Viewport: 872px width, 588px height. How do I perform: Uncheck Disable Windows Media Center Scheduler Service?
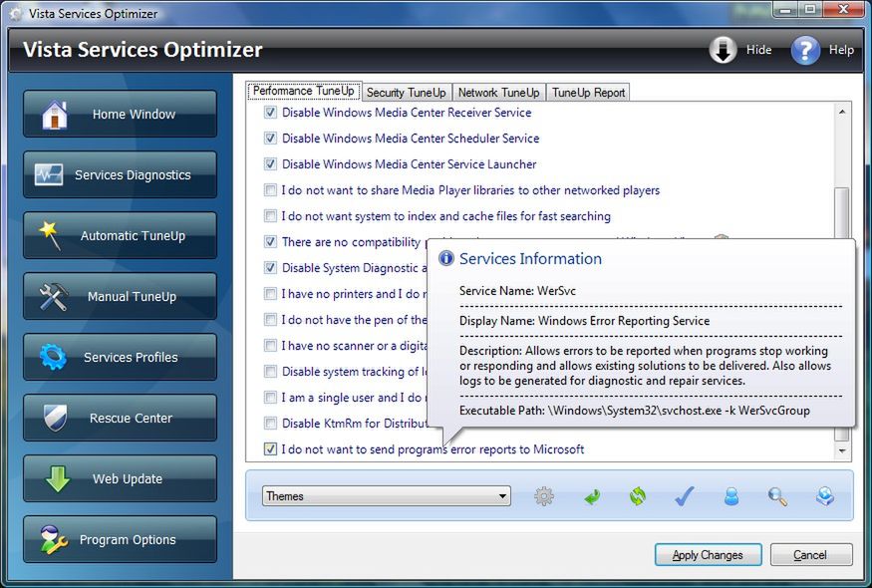(x=270, y=138)
